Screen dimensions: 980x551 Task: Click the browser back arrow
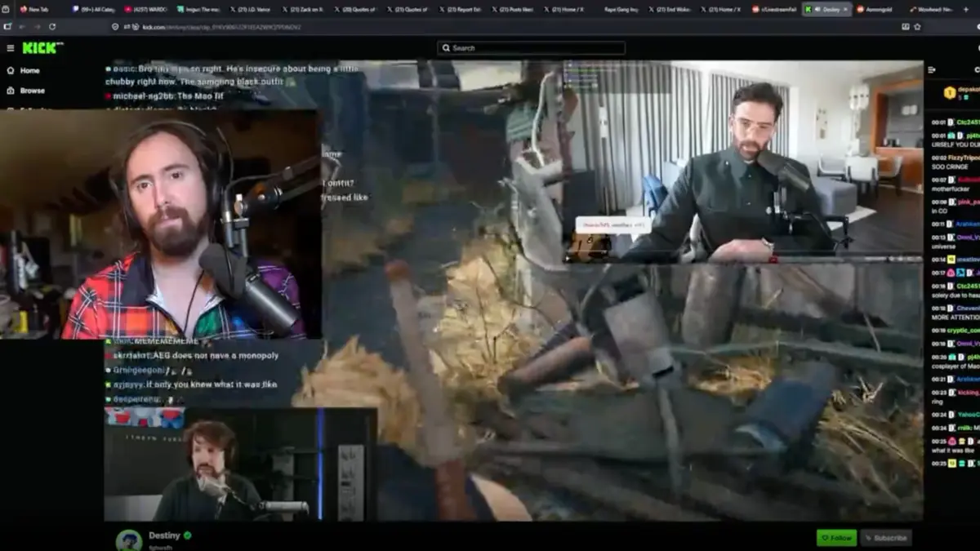pos(20,27)
